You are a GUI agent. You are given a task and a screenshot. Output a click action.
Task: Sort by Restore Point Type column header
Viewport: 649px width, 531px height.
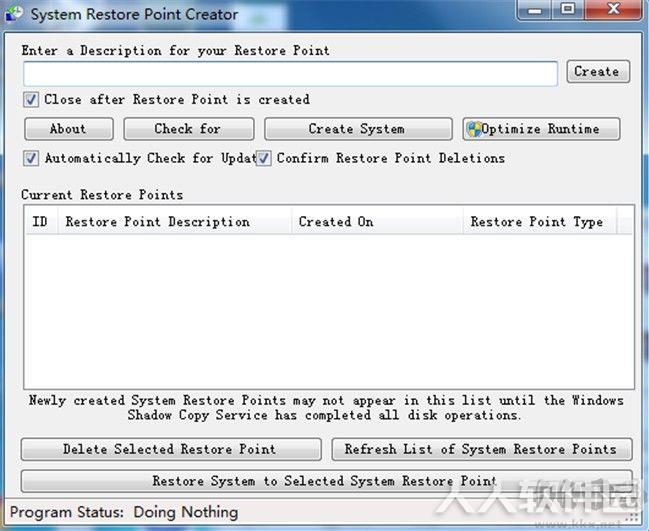(540, 222)
